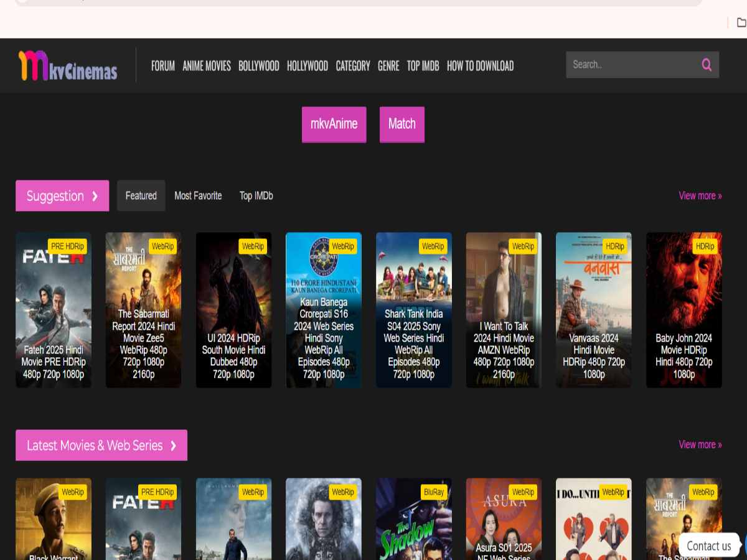This screenshot has width=747, height=560.
Task: Open the TOP IMDB menu item
Action: click(x=423, y=66)
